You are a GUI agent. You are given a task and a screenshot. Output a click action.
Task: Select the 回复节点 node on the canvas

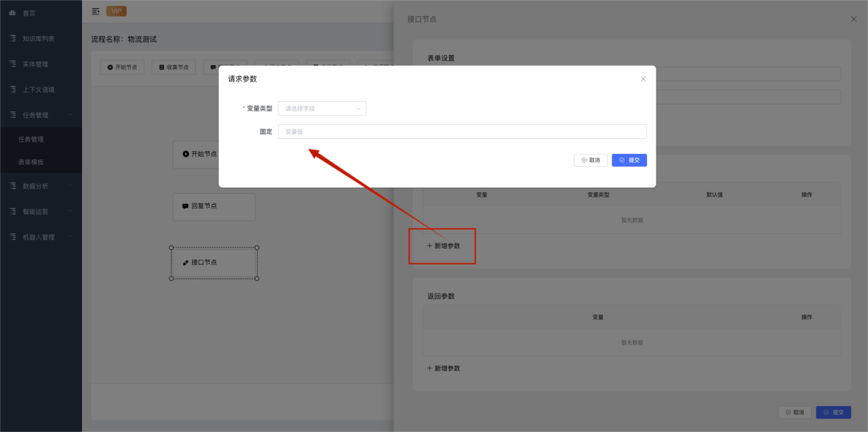[x=214, y=206]
